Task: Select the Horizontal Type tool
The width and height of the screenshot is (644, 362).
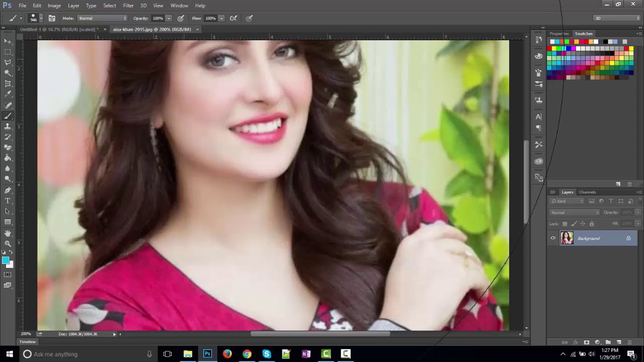Action: (x=8, y=201)
